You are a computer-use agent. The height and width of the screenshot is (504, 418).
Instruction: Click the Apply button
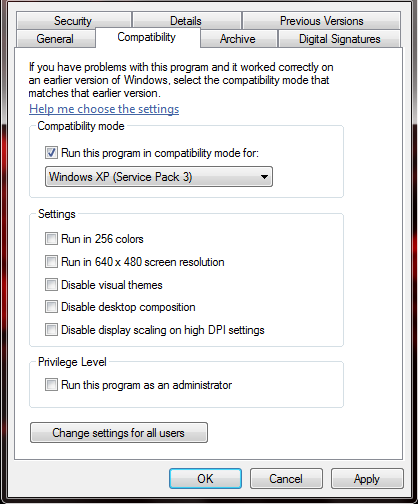pos(367,479)
